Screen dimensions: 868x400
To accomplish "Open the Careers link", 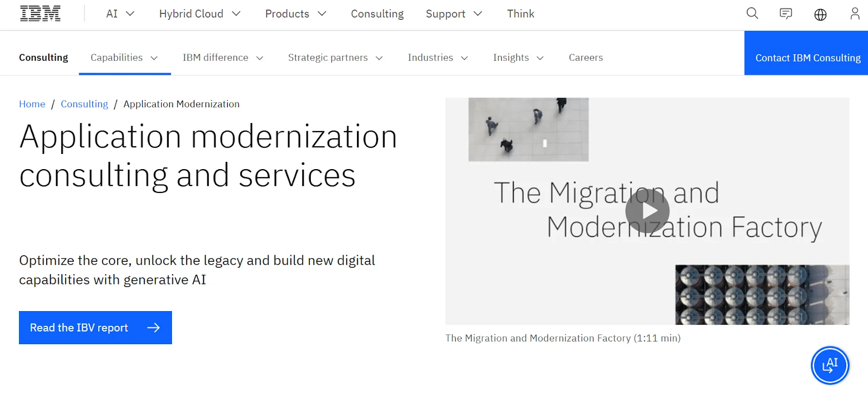I will pyautogui.click(x=585, y=57).
